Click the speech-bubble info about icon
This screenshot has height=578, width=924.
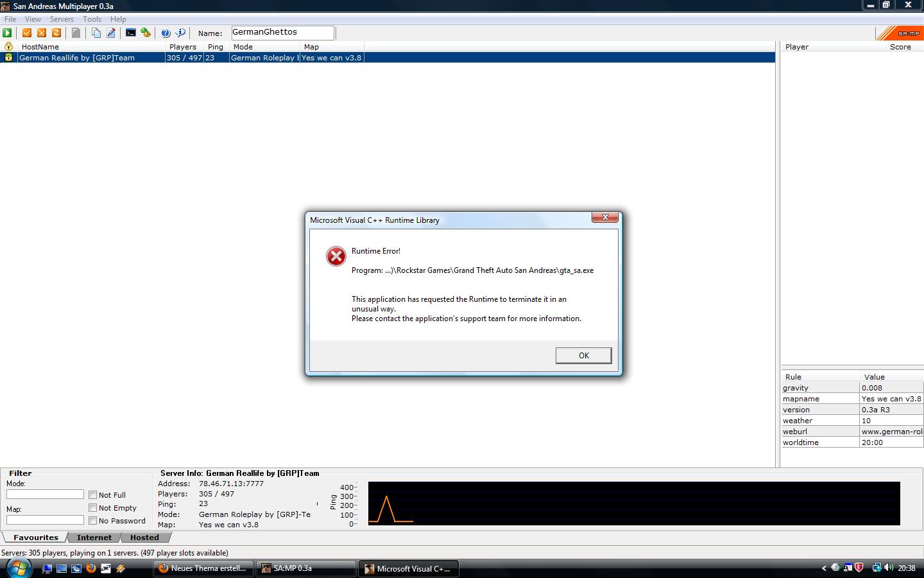point(180,33)
